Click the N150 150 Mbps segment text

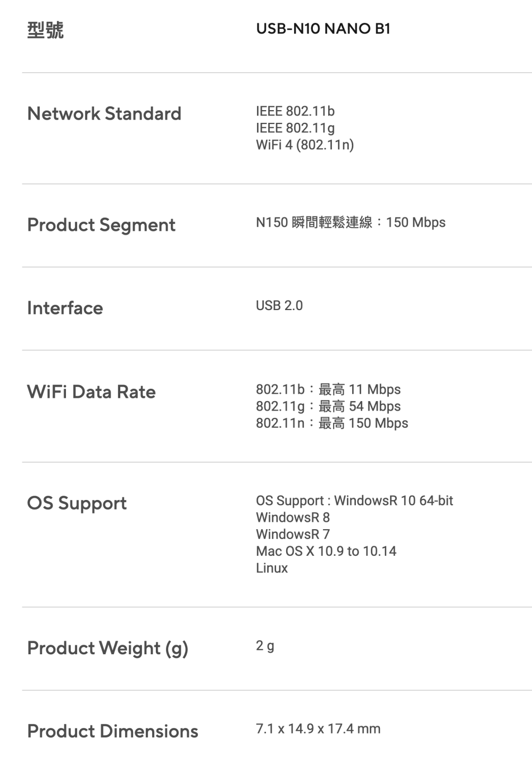point(351,222)
